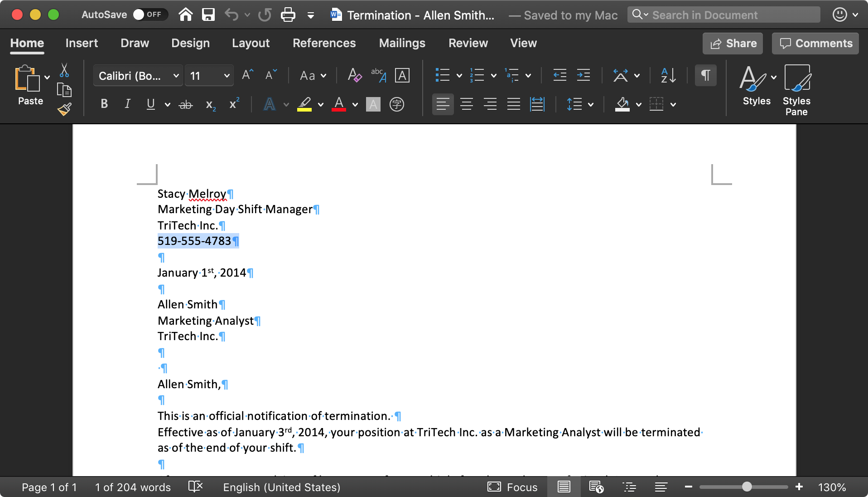Decrease font size
The image size is (868, 497).
point(271,75)
